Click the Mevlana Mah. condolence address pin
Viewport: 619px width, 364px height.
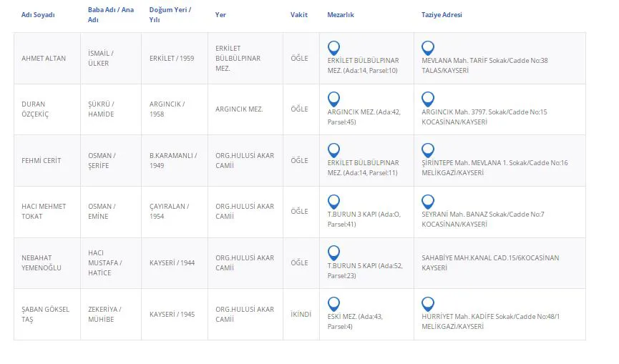click(x=428, y=48)
